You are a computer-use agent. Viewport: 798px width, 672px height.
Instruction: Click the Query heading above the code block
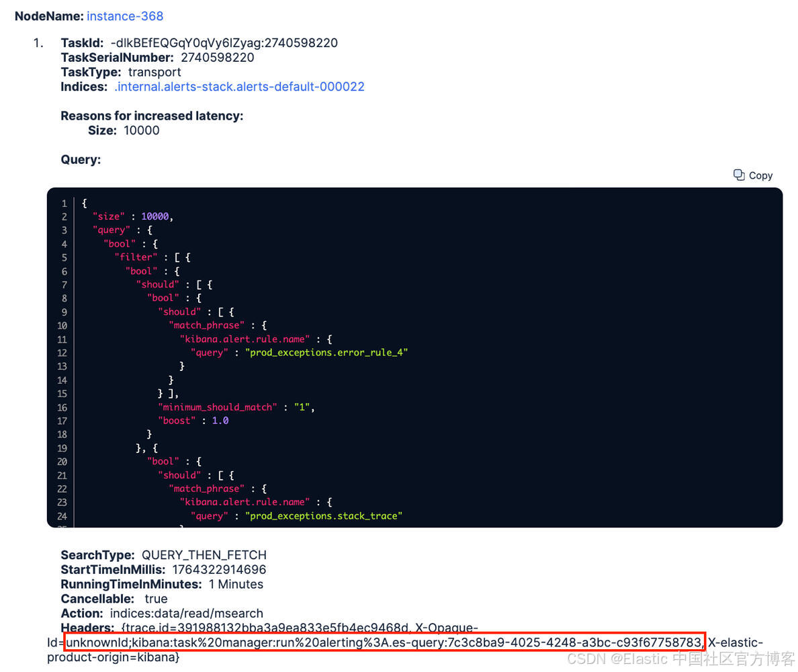click(x=81, y=159)
